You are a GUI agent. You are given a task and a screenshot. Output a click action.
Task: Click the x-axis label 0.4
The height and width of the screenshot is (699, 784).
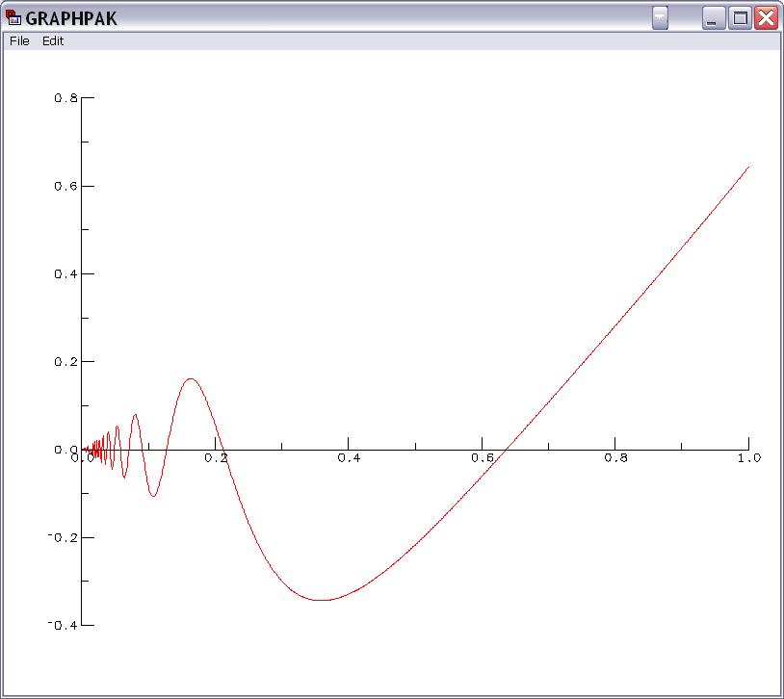coord(349,458)
